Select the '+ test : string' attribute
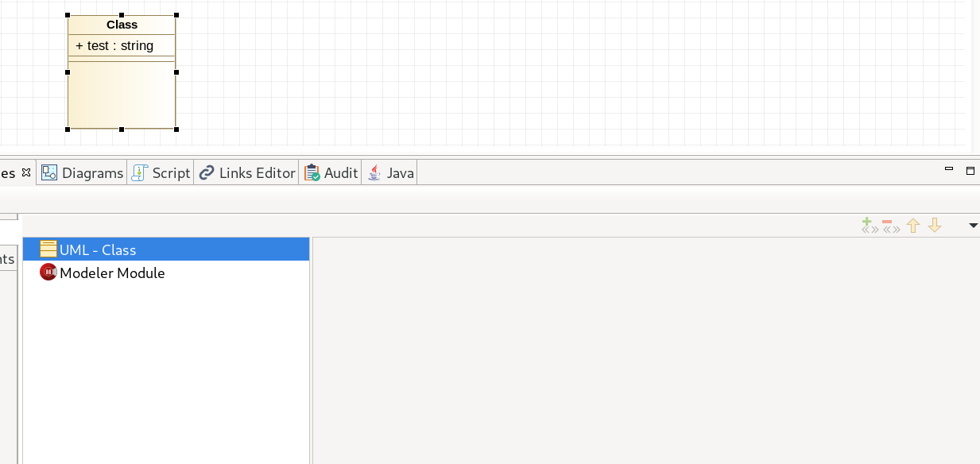980x464 pixels. point(114,45)
